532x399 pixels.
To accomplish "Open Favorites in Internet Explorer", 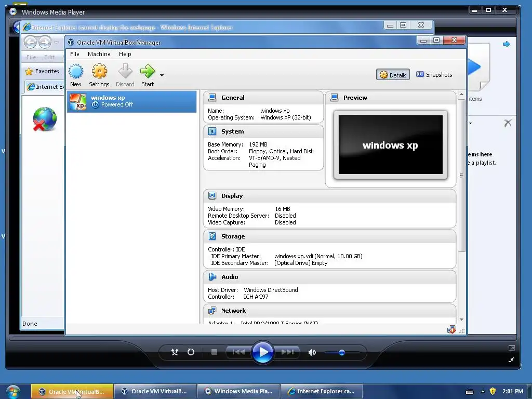I will (x=43, y=71).
